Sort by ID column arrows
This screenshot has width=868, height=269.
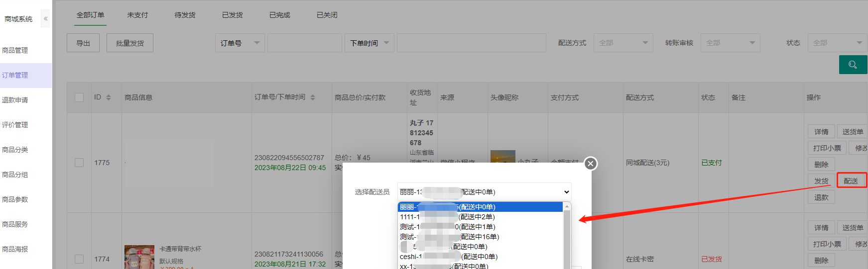(109, 97)
